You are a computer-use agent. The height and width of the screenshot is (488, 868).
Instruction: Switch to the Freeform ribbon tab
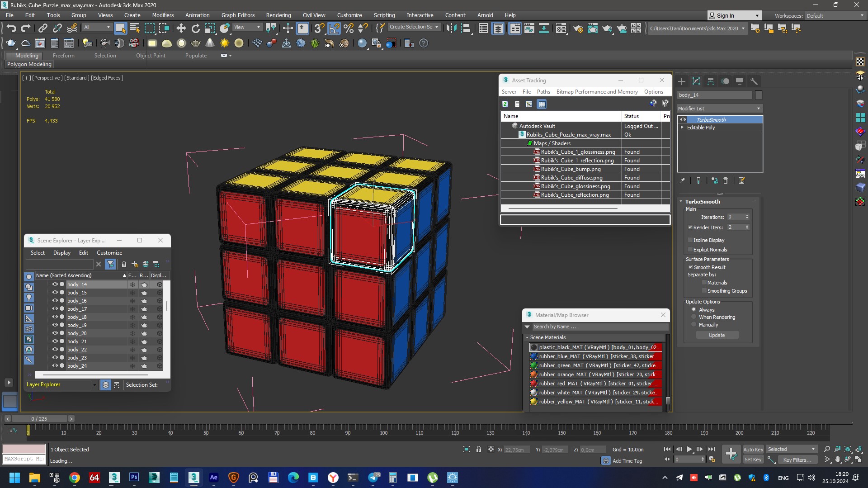click(x=63, y=56)
